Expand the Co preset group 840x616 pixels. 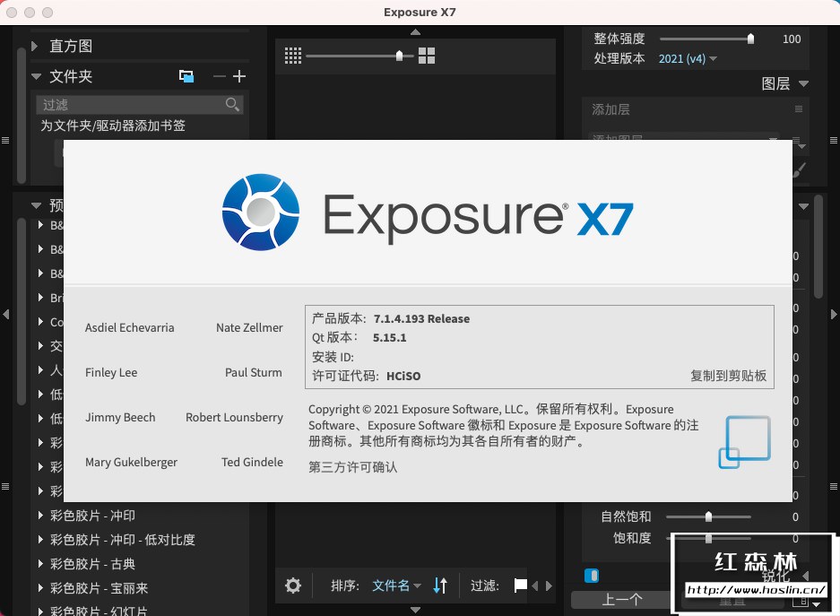tap(40, 321)
